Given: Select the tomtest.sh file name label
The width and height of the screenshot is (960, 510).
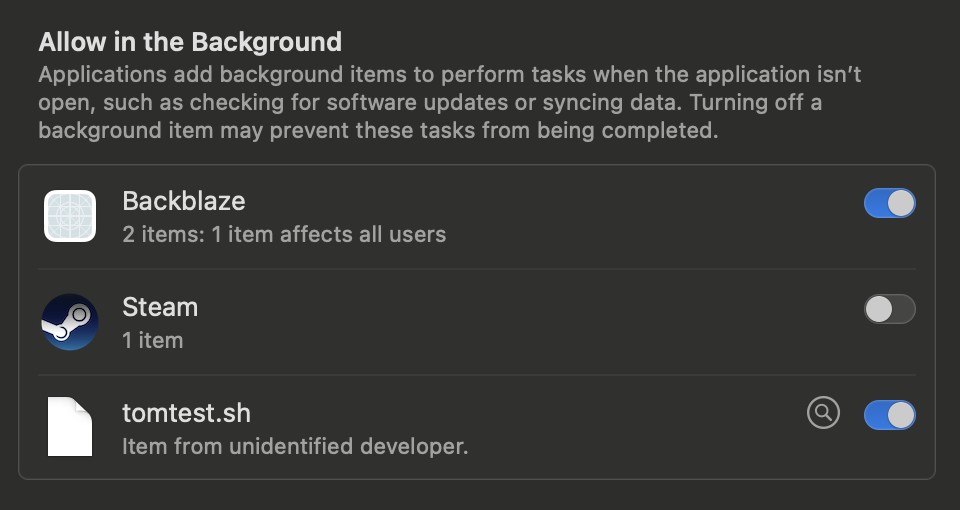Looking at the screenshot, I should [186, 413].
